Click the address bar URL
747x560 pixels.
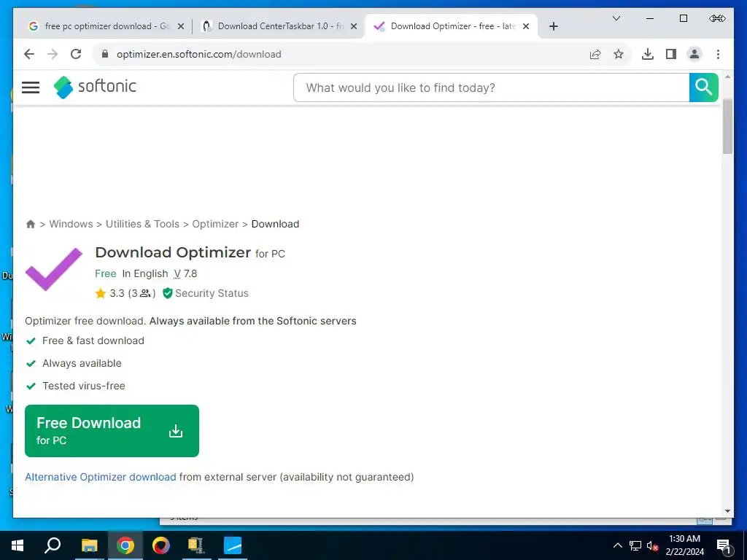(x=198, y=54)
